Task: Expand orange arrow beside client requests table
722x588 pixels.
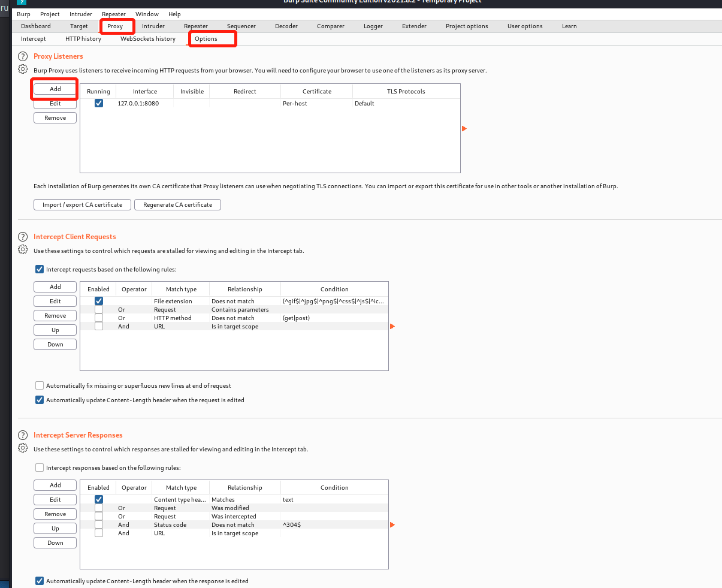Action: pos(392,326)
